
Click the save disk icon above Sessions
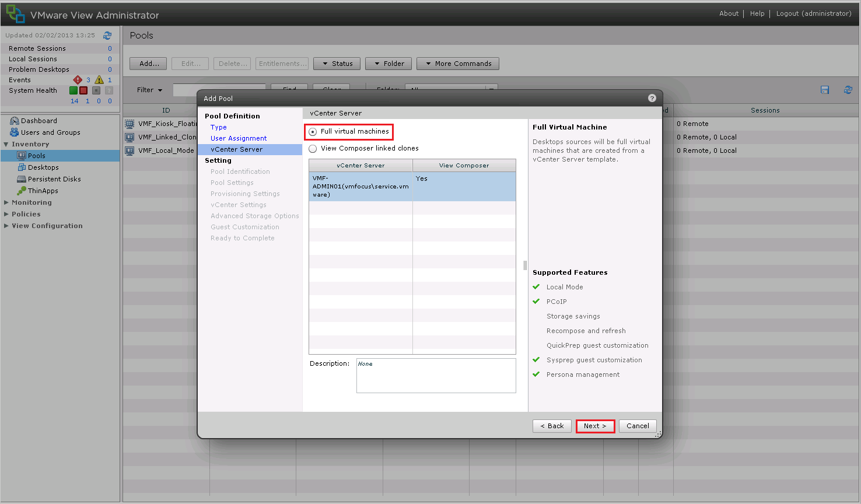click(825, 90)
